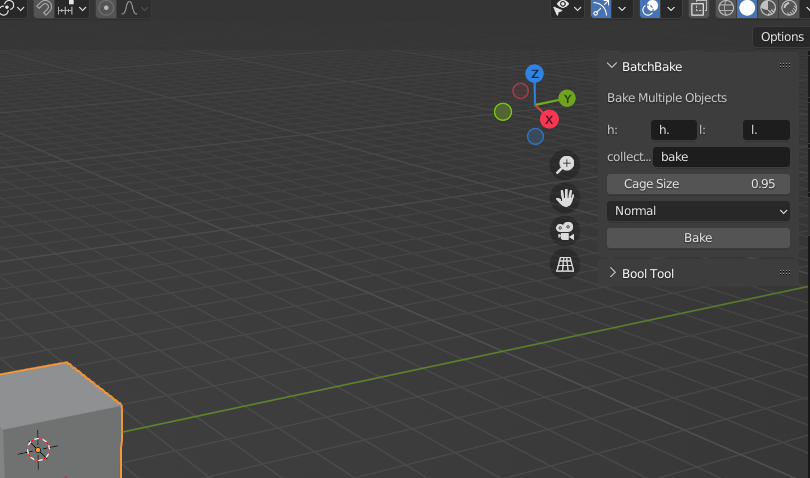Switch to wireframe viewport shading

726,8
